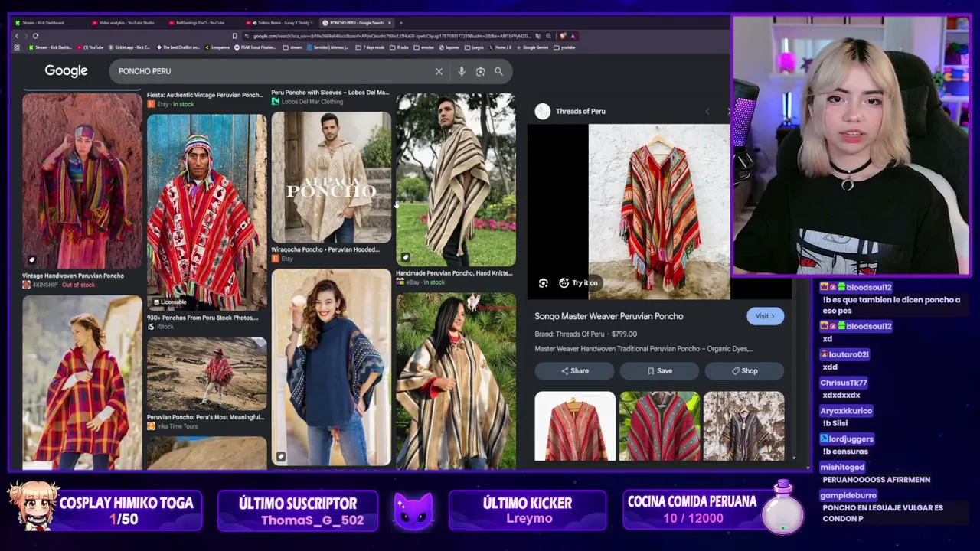Open the juegos bookmark folder
Image resolution: width=980 pixels, height=551 pixels.
click(475, 47)
